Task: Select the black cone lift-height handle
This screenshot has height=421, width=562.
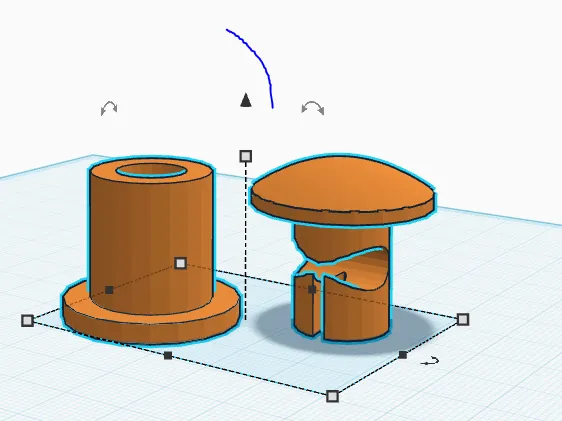Action: (x=246, y=100)
